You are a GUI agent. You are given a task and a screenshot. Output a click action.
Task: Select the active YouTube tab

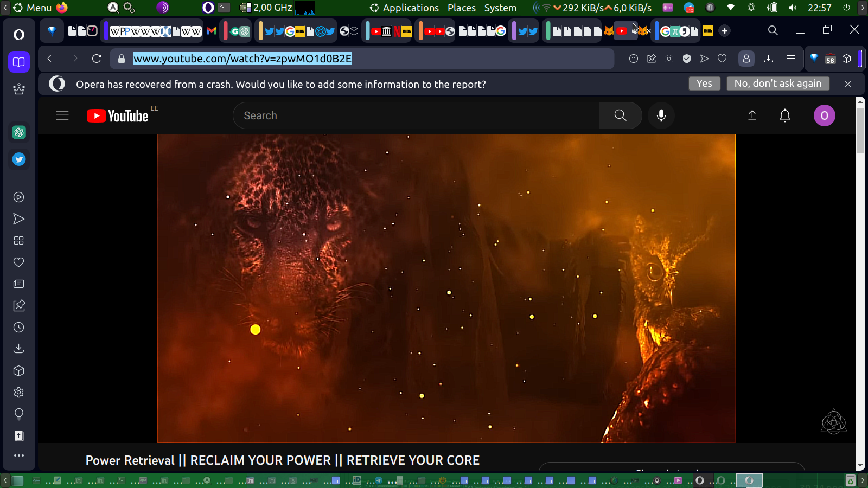(x=622, y=31)
